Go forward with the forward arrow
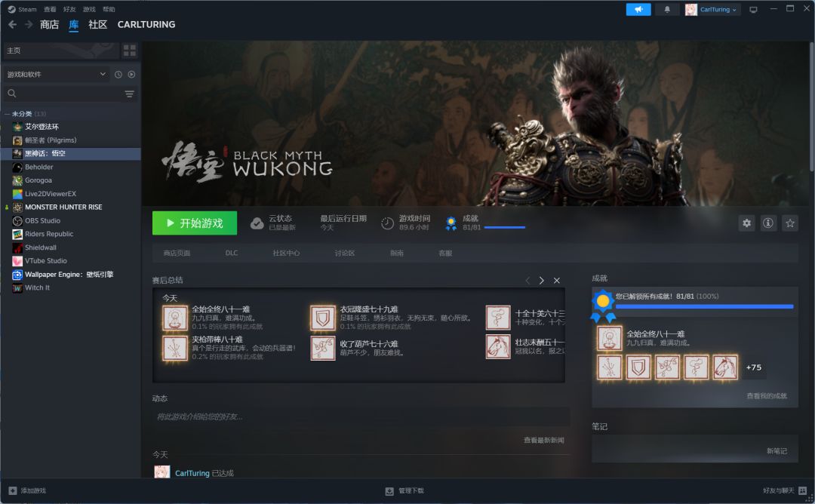The width and height of the screenshot is (815, 504). point(29,24)
